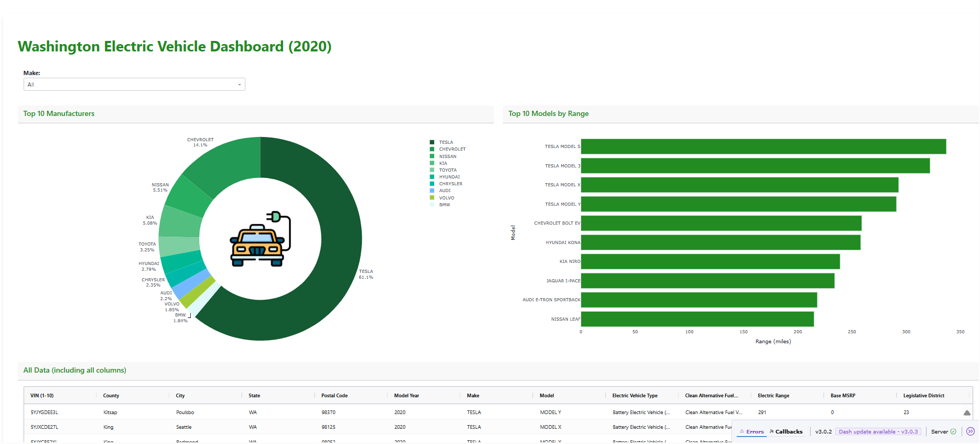
Task: Click the green Server status check icon
Action: click(953, 431)
